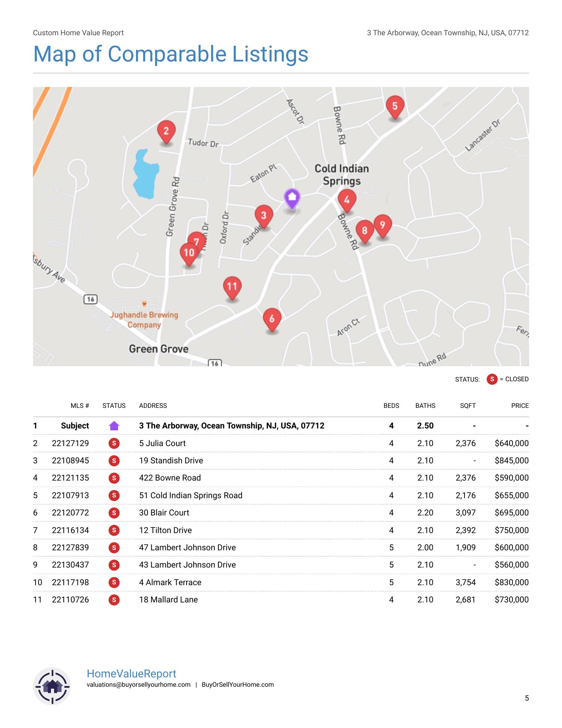Click the valuations email address
This screenshot has height=728, width=562.
click(139, 685)
